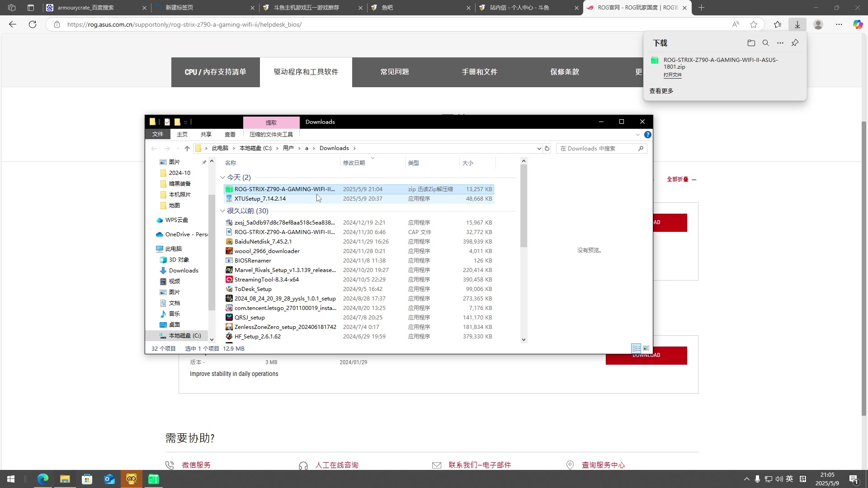The image size is (868, 488).
Task: Go back in the Edge browser
Action: [13, 24]
